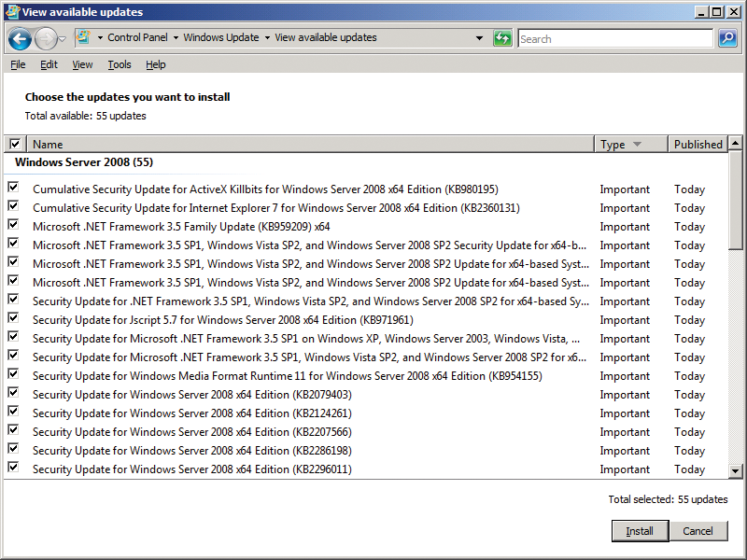
Task: Uncheck the Jscript 5.7 update (KB971961)
Action: coord(13,318)
